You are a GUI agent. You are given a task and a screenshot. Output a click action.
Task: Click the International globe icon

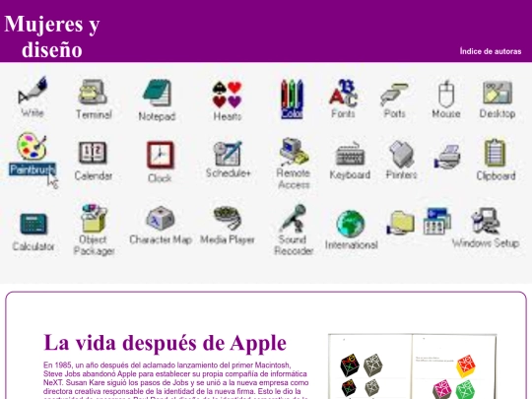pyautogui.click(x=350, y=224)
